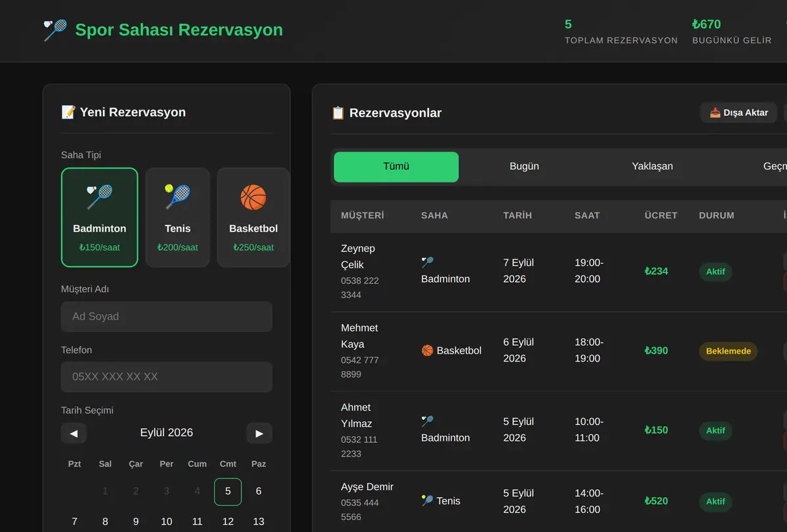The width and height of the screenshot is (787, 532).
Task: Select day 13 in the calendar
Action: [x=258, y=522]
